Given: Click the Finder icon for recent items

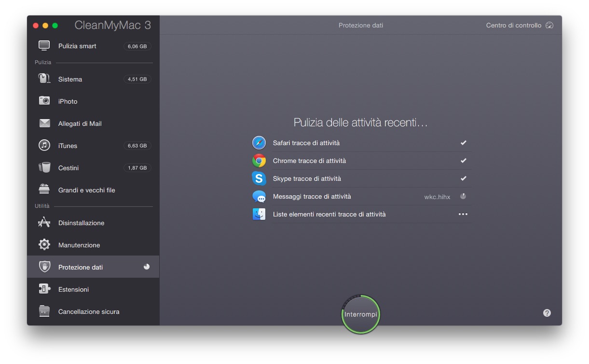Looking at the screenshot, I should [x=259, y=214].
